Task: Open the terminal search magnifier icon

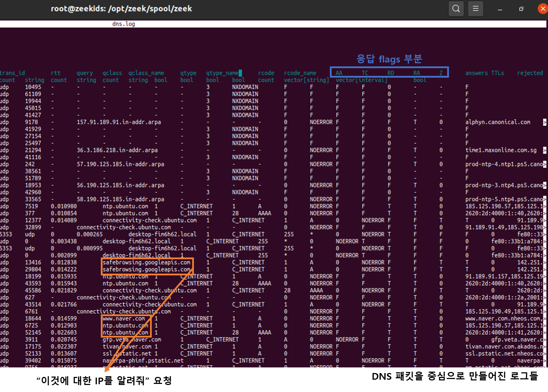Action: [456, 8]
